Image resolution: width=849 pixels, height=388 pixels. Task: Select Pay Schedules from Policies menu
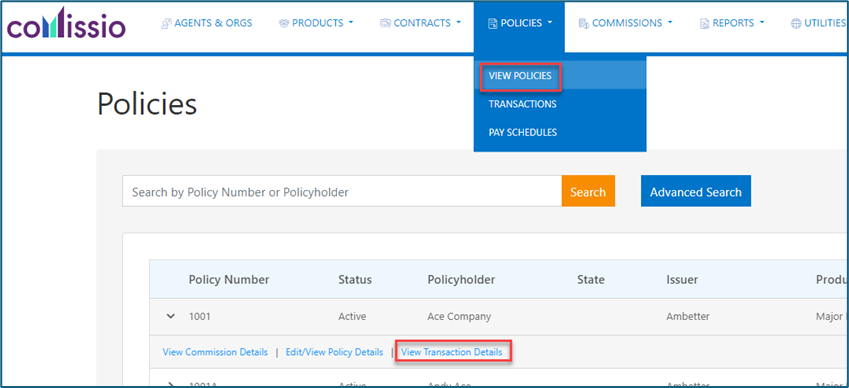[x=523, y=132]
